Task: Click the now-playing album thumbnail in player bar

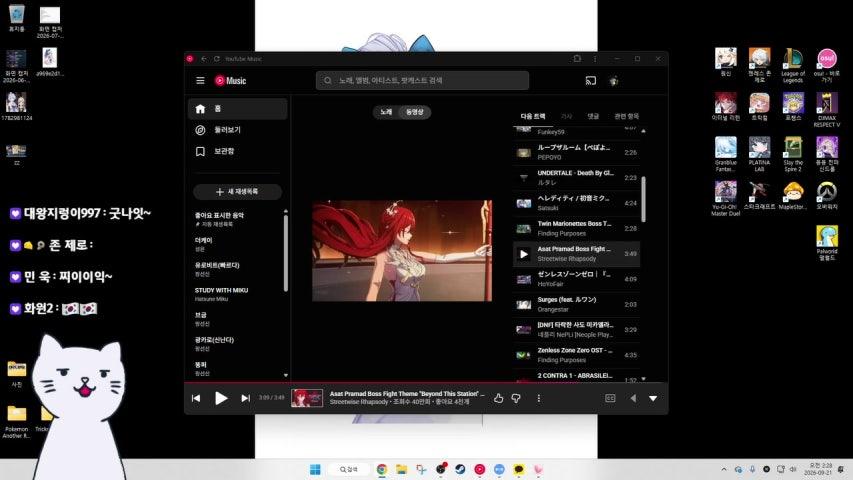Action: coord(307,398)
